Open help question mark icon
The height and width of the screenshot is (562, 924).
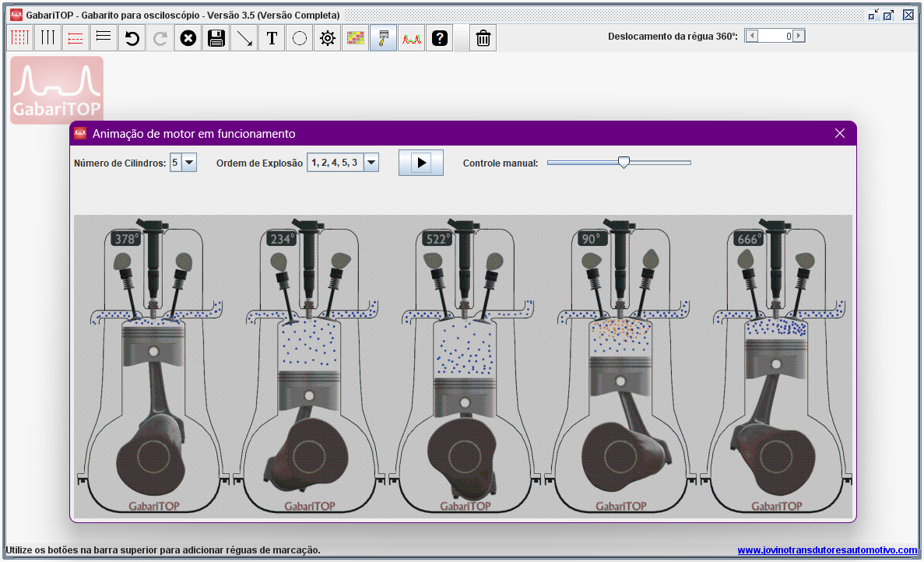coord(440,38)
